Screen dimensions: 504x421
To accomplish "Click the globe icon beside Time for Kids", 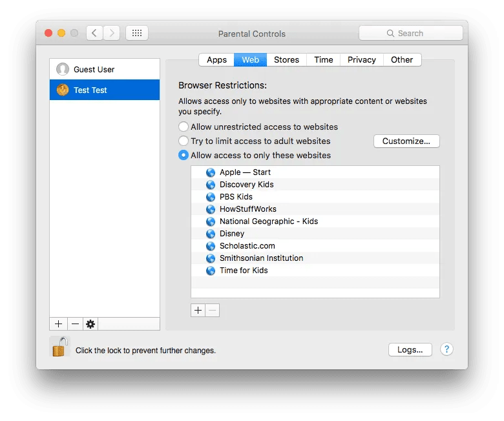I will (x=211, y=271).
